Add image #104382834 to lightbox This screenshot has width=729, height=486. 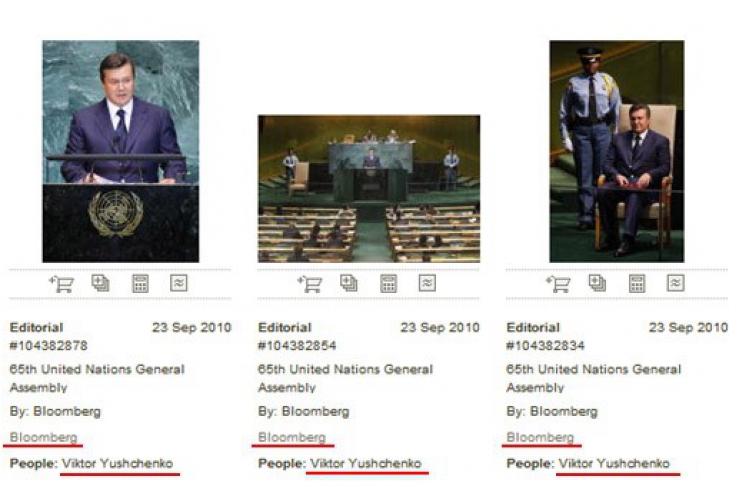(x=597, y=283)
